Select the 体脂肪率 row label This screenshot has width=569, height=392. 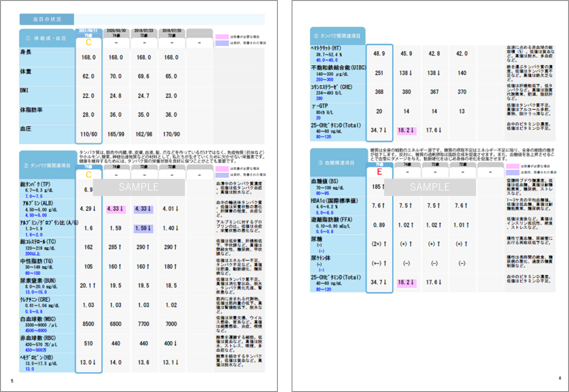tap(31, 110)
